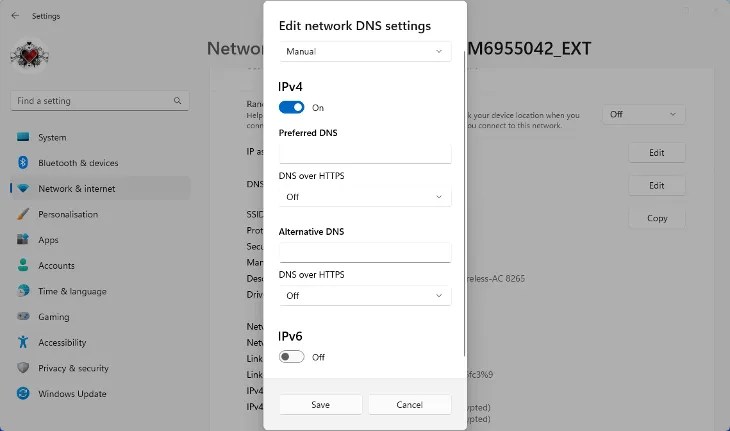730x431 pixels.
Task: Open DNS over HTTPS dropdown under Alternative DNS
Action: tap(365, 296)
